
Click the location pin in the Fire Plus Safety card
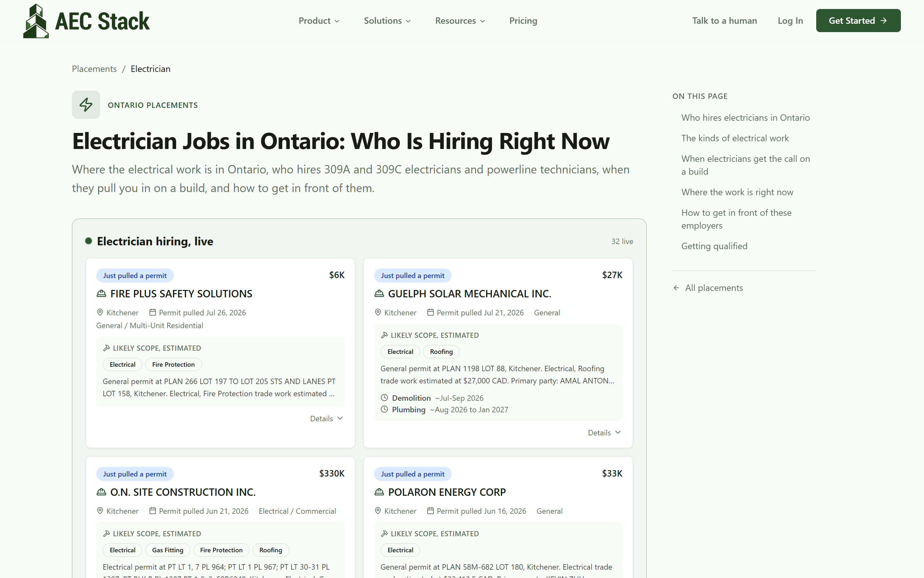[100, 312]
